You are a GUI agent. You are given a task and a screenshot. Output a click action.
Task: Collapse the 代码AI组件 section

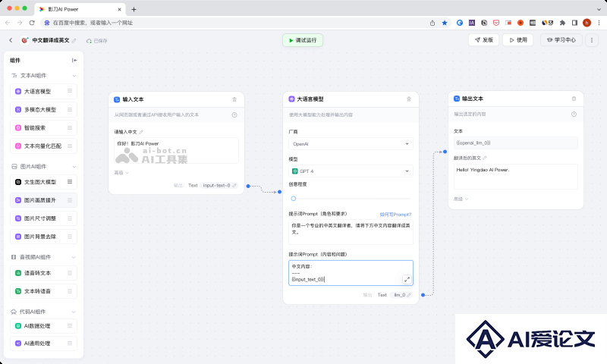point(74,312)
